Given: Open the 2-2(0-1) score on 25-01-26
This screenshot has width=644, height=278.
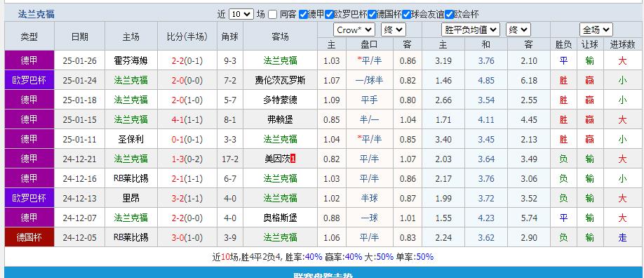Looking at the screenshot, I should click(x=187, y=61).
